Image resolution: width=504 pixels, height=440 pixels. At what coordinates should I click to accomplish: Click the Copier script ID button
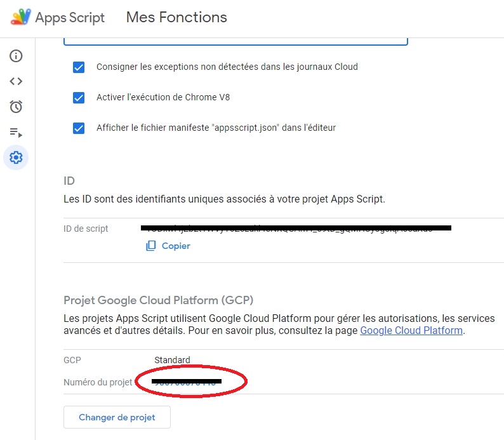tap(168, 246)
